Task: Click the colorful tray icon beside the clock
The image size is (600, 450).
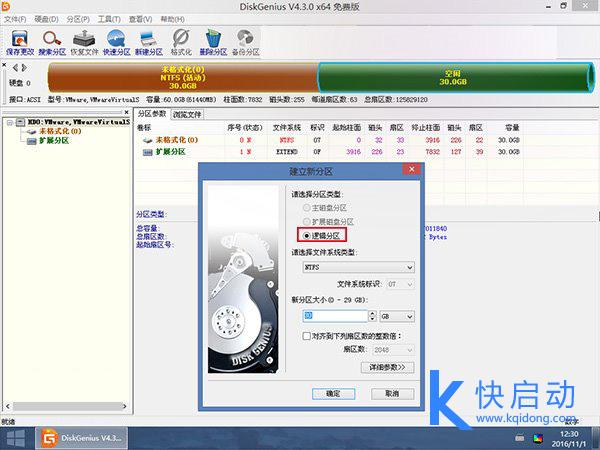Action: click(538, 438)
